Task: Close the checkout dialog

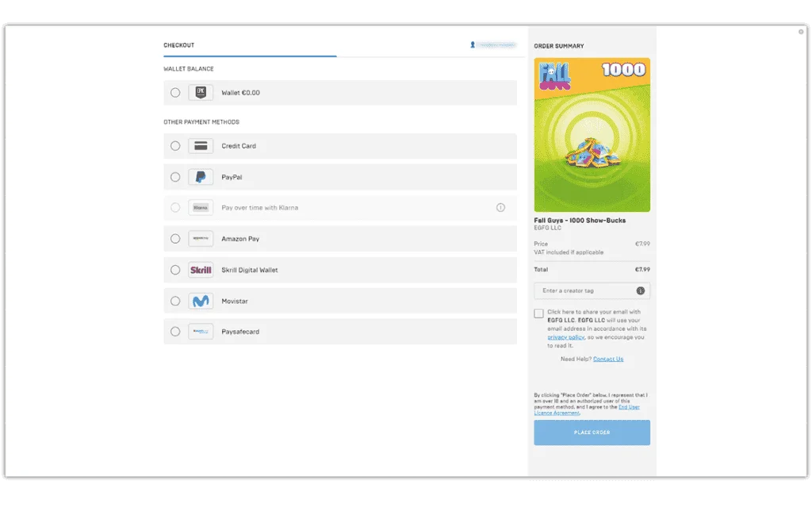Action: [x=801, y=32]
